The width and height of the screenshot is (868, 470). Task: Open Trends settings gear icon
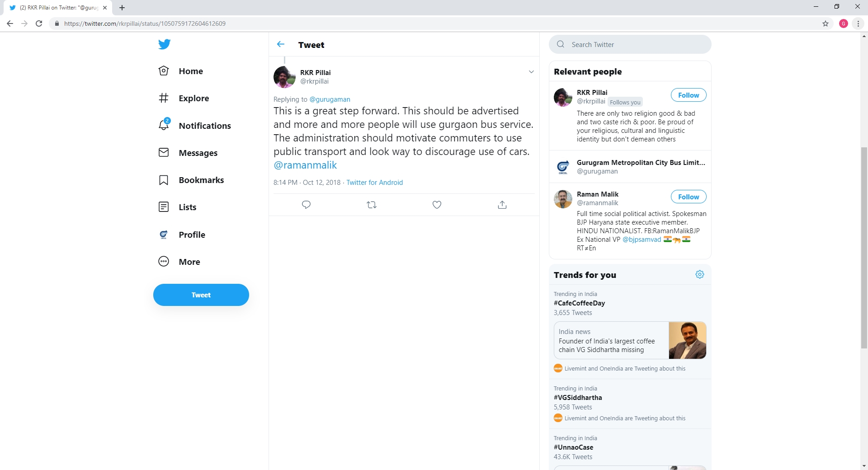tap(700, 274)
